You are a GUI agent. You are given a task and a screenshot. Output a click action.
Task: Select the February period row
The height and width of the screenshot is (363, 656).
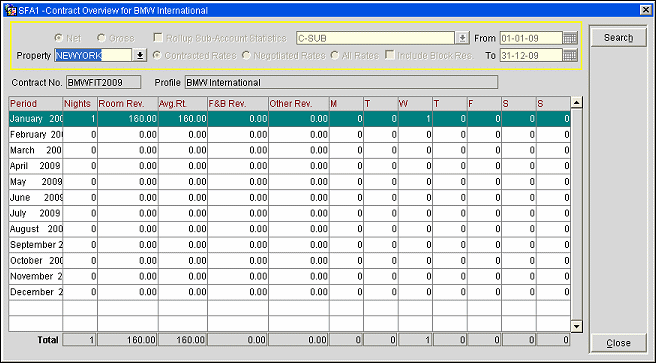pos(289,135)
